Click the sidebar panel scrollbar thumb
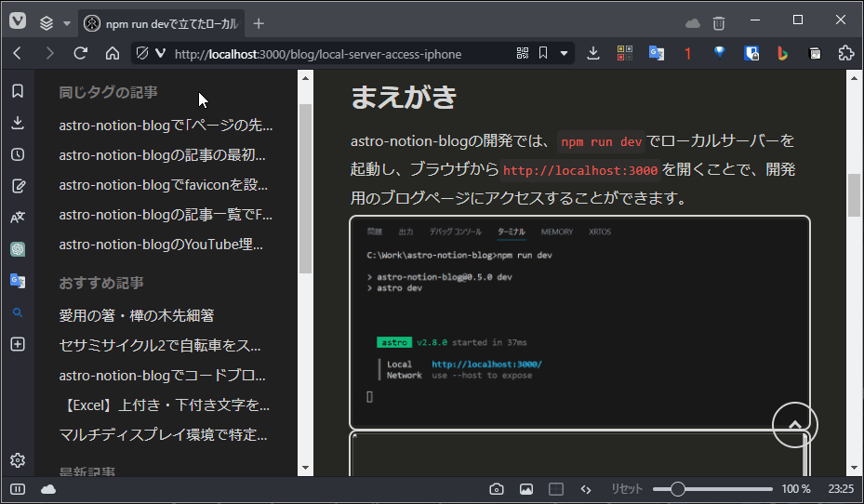Screen dimensions: 864x504 point(305,189)
